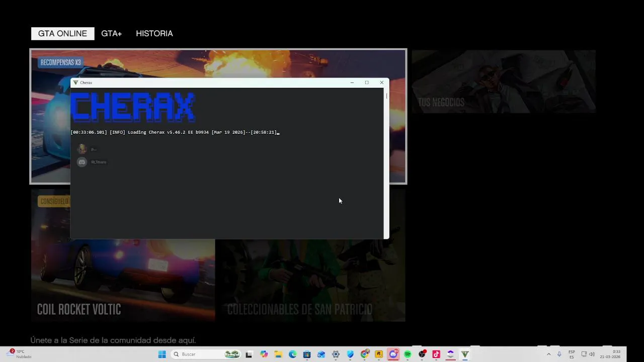Select the GTA ONLINE tab
The image size is (644, 362).
[x=62, y=34]
